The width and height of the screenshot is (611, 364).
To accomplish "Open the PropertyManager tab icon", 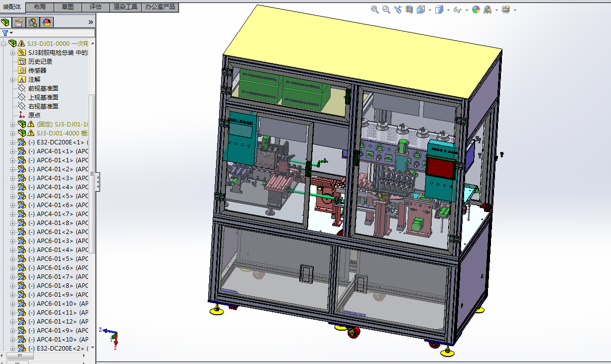I will click(x=19, y=22).
